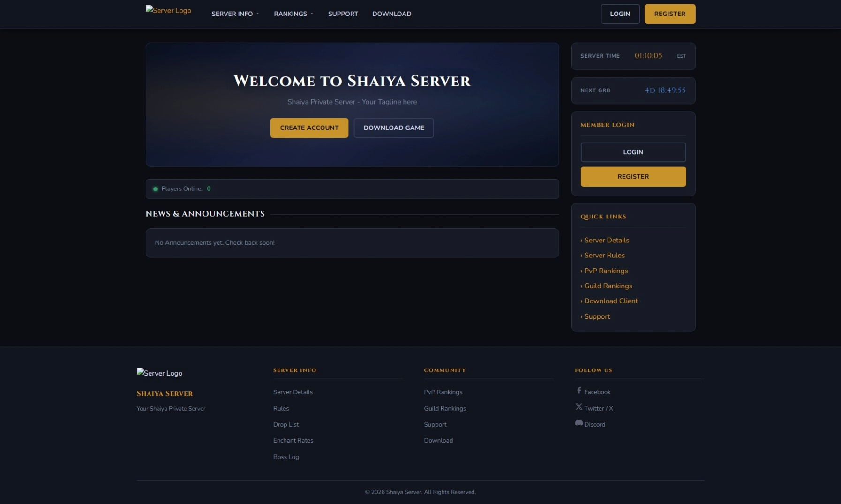Click the Community footer heading
This screenshot has width=841, height=504.
tap(445, 370)
